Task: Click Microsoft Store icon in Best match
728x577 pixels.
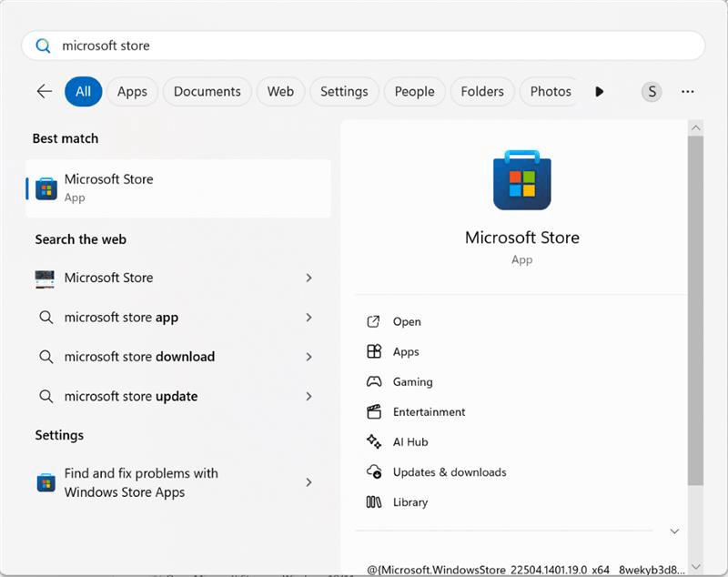Action: tap(46, 188)
